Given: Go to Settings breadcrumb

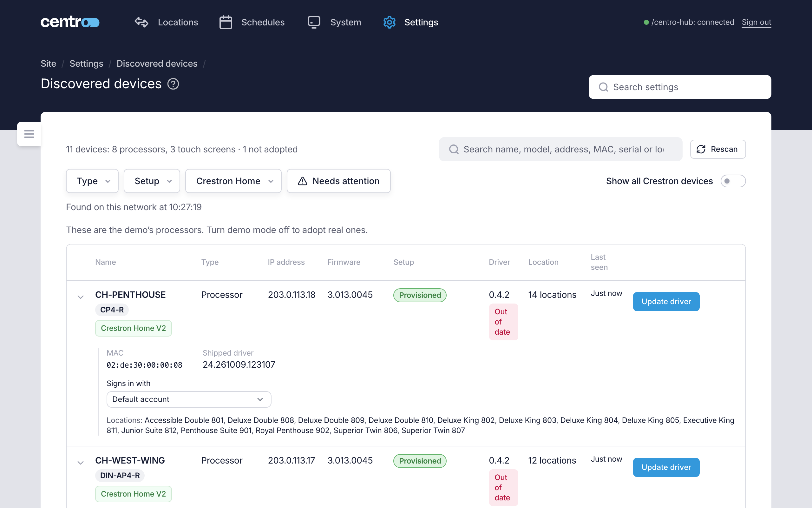Looking at the screenshot, I should pos(86,63).
